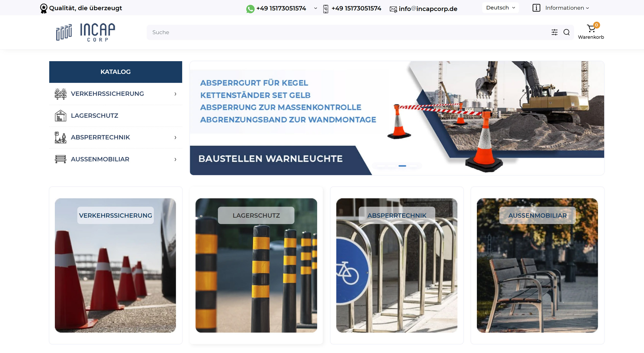644x353 pixels.
Task: Open the Deutsch language dropdown
Action: pyautogui.click(x=500, y=8)
